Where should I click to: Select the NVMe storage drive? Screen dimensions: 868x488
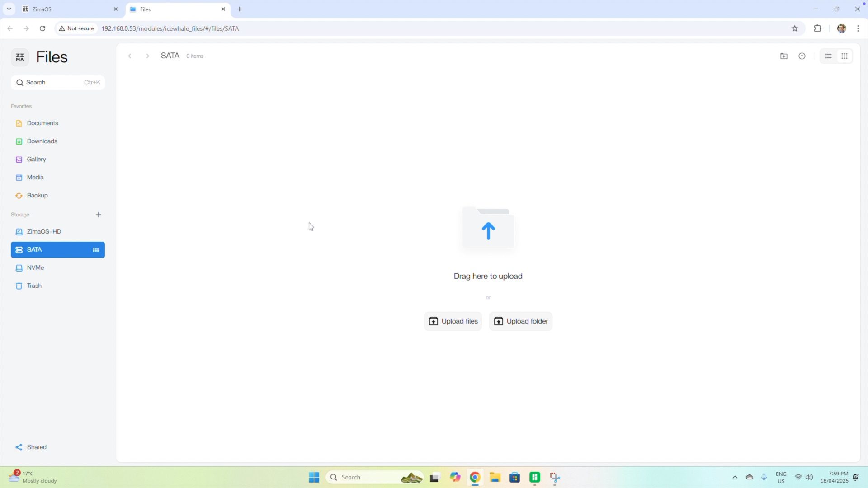pyautogui.click(x=35, y=268)
